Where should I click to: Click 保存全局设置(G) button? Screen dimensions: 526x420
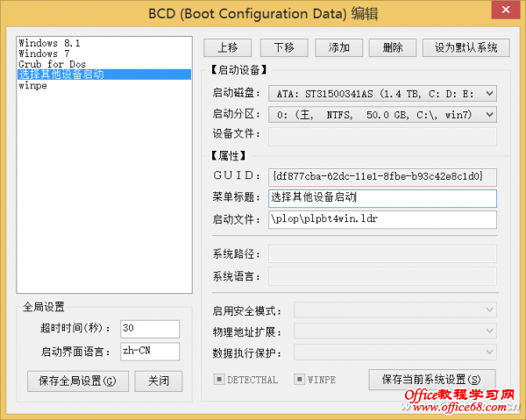click(78, 381)
